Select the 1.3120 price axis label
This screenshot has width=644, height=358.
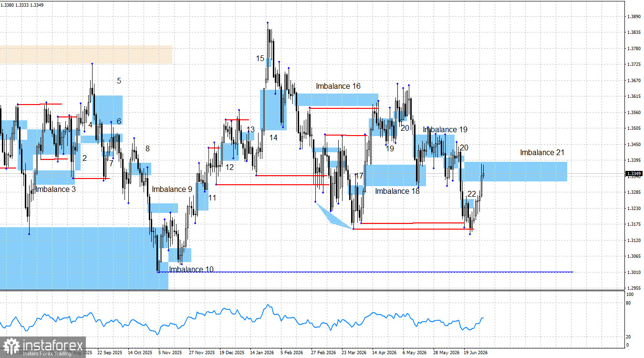pyautogui.click(x=634, y=241)
